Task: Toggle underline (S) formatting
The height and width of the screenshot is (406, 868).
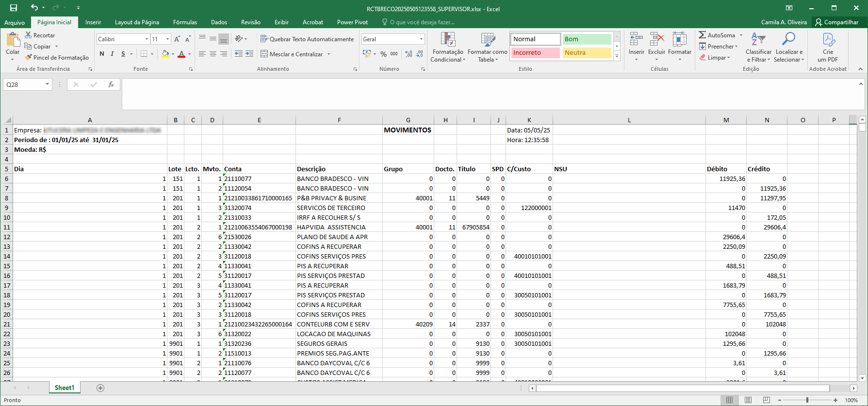Action: pos(123,54)
